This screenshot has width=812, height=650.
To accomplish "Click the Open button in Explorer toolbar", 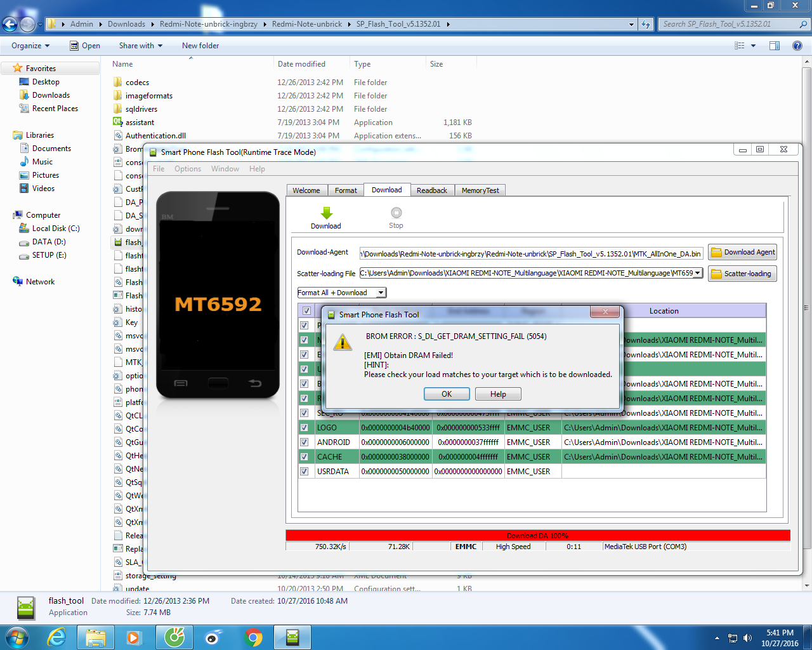I will pyautogui.click(x=85, y=46).
